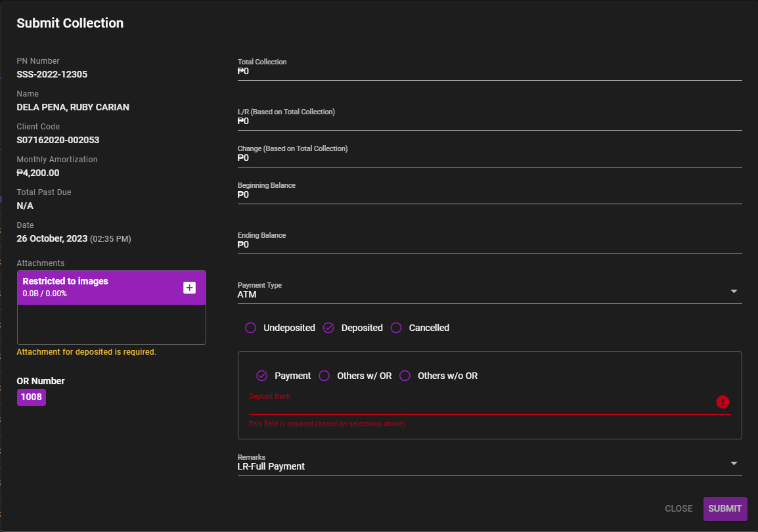Click the date 26 October, 2023
758x532 pixels.
(52, 238)
